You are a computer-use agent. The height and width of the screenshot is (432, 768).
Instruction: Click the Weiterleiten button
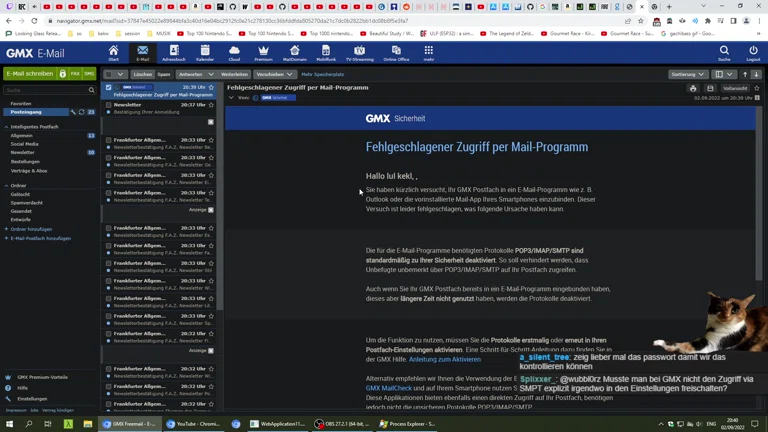tap(234, 74)
